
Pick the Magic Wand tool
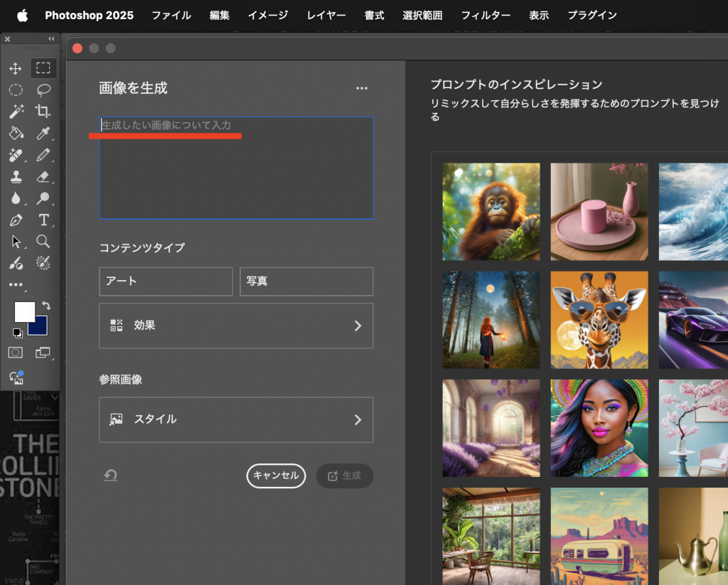coord(16,111)
